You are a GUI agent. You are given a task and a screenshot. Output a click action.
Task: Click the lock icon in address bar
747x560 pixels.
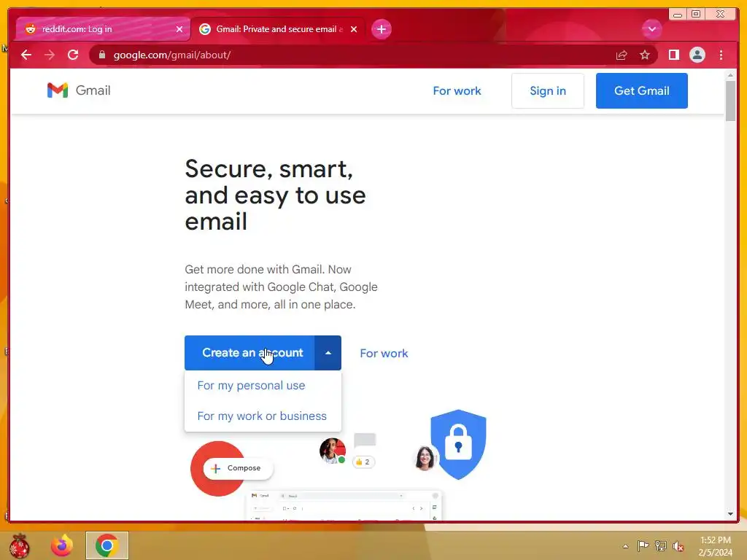pos(101,55)
